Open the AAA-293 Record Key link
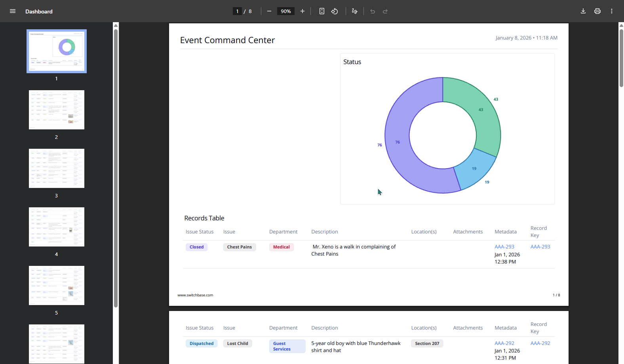624x364 pixels. [x=540, y=246]
